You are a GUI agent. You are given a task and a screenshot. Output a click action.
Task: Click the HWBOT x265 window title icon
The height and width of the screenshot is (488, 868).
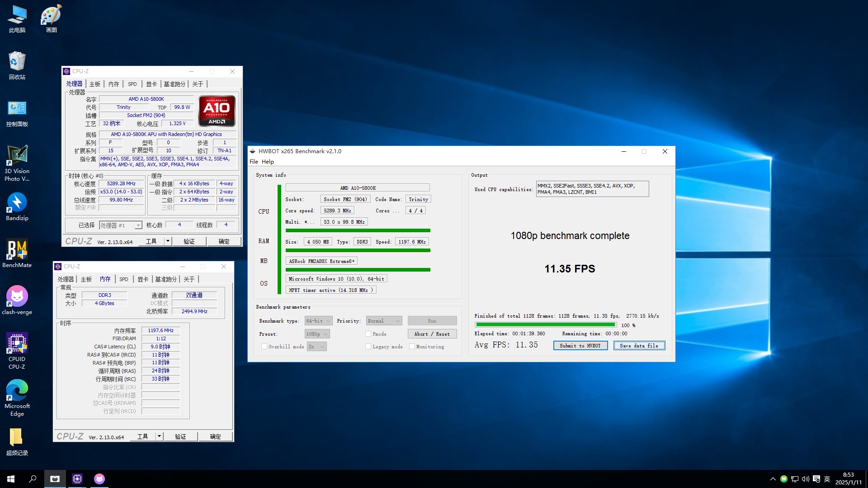(253, 151)
